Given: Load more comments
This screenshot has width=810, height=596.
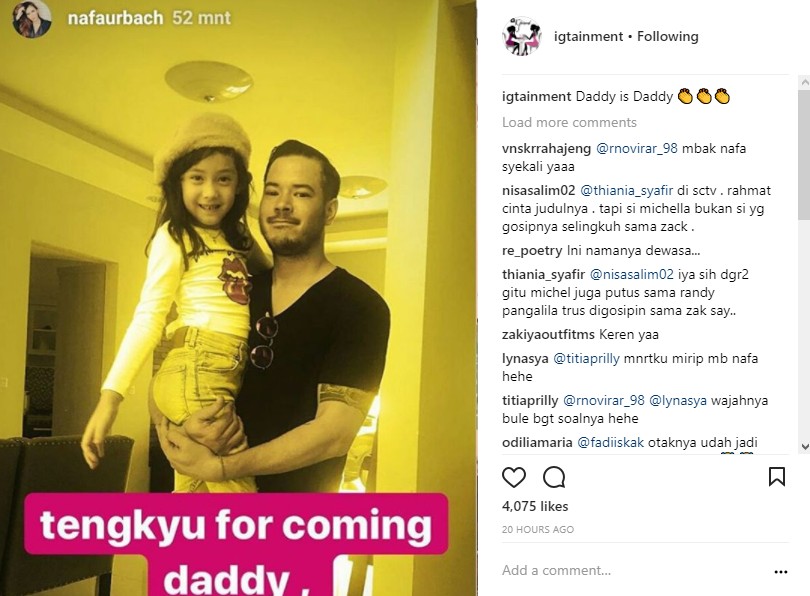Looking at the screenshot, I should pos(569,122).
